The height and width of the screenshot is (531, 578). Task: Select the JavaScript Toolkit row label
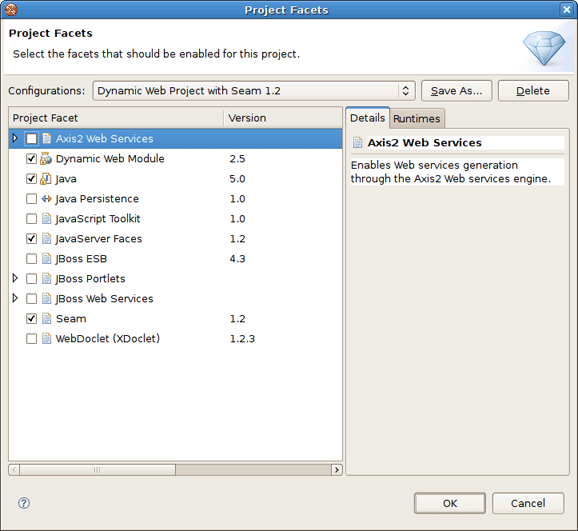coord(98,219)
